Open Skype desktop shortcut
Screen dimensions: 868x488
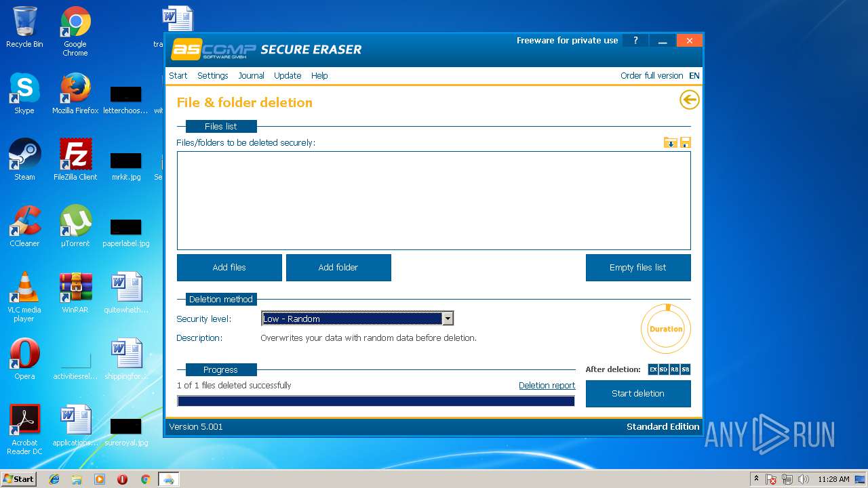tap(24, 94)
